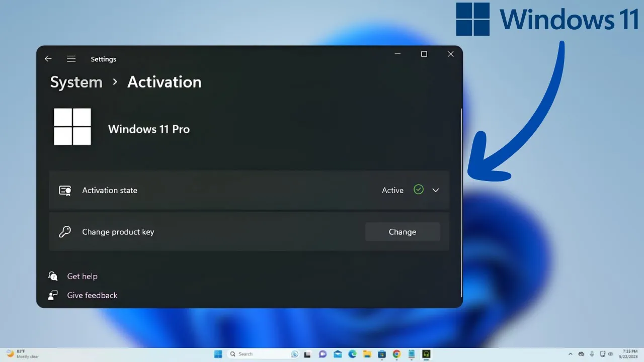
Task: Click the Activation breadcrumb heading
Action: (165, 82)
